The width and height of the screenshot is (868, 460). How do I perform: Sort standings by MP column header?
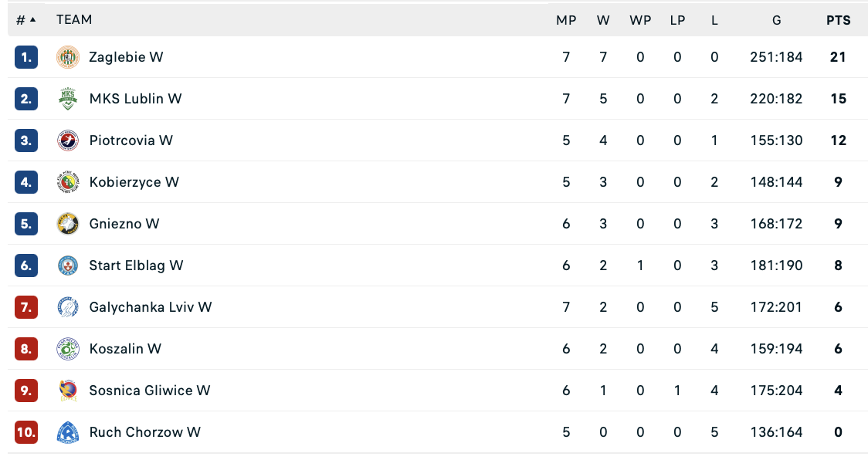pos(566,20)
